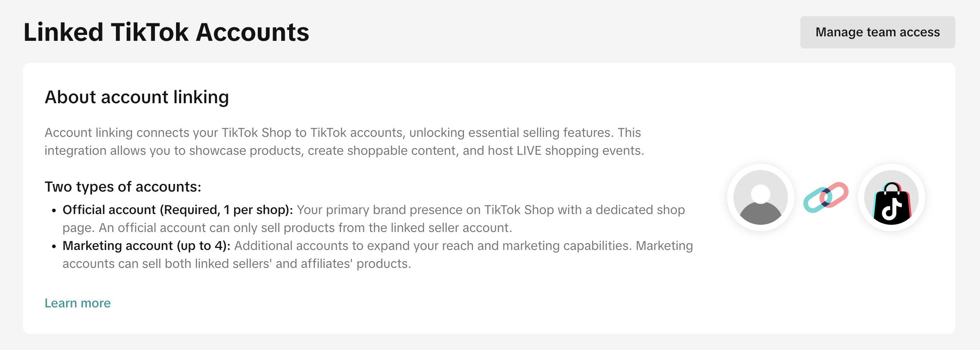Click the text about primary brand presence

point(490,210)
